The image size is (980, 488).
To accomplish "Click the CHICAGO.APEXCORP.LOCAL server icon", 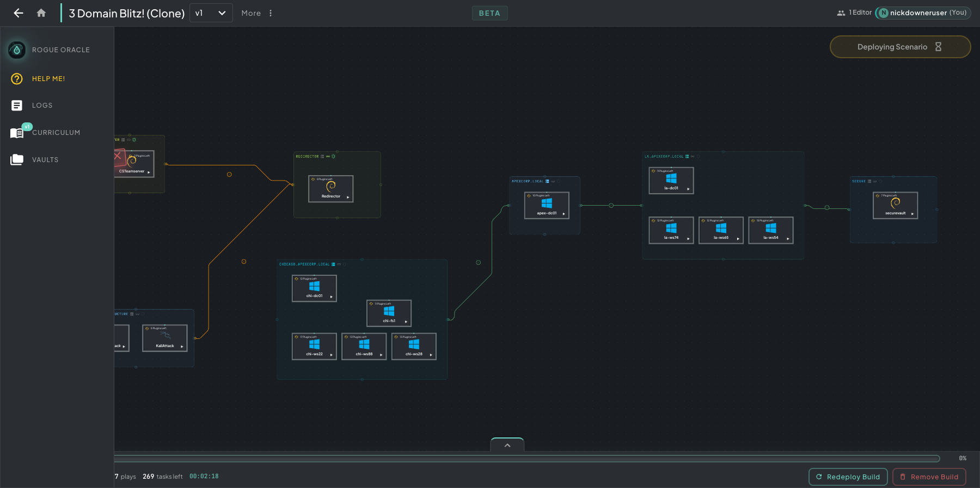I will 333,264.
